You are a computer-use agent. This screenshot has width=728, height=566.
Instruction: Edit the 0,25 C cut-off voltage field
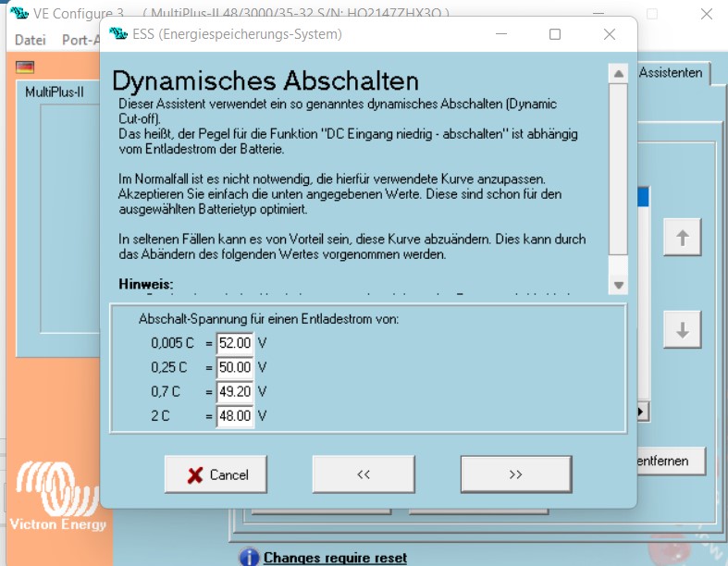235,367
